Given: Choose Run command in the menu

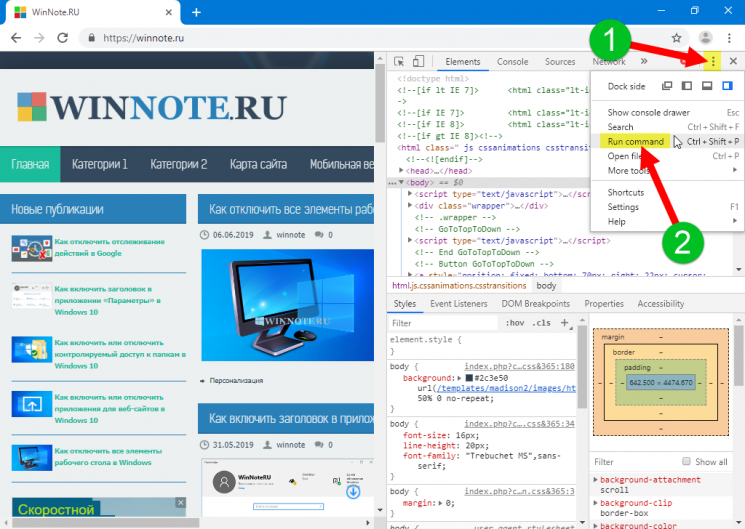Looking at the screenshot, I should click(x=667, y=142).
